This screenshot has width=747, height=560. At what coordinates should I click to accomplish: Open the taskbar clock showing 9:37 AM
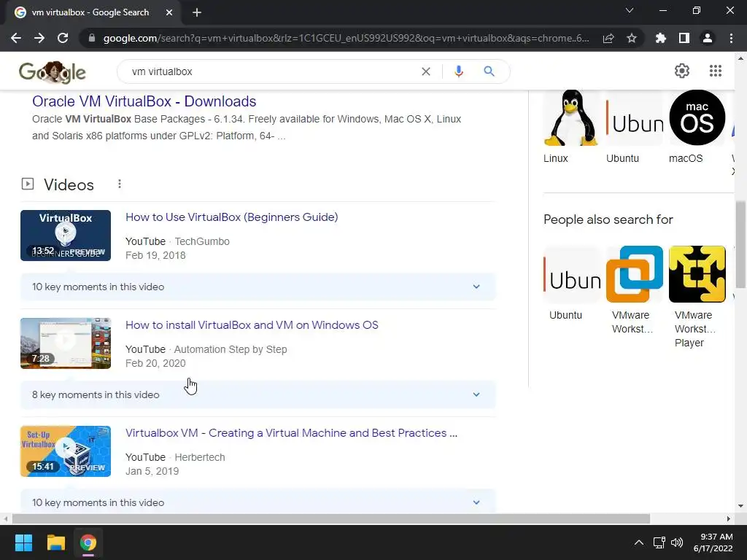click(x=713, y=542)
